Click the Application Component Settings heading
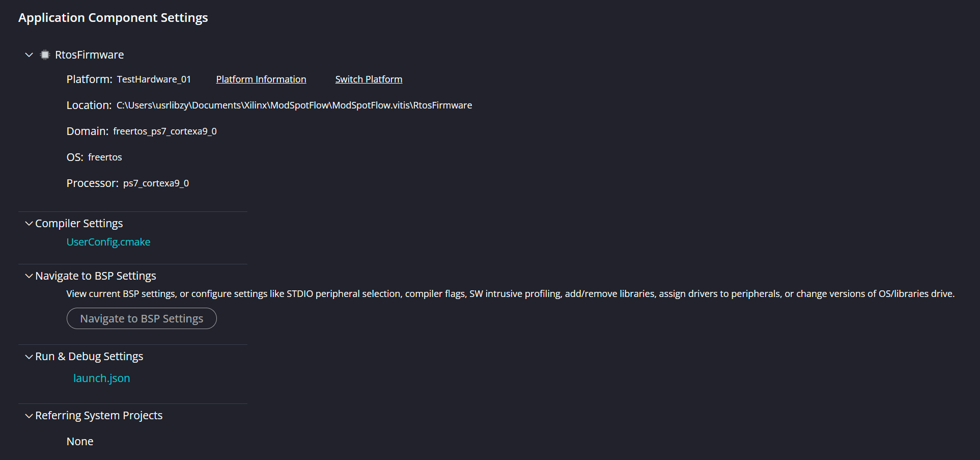The height and width of the screenshot is (460, 980). 113,18
